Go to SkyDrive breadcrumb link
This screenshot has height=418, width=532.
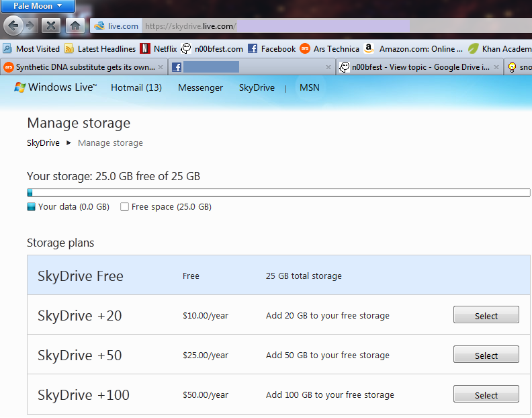(x=44, y=143)
